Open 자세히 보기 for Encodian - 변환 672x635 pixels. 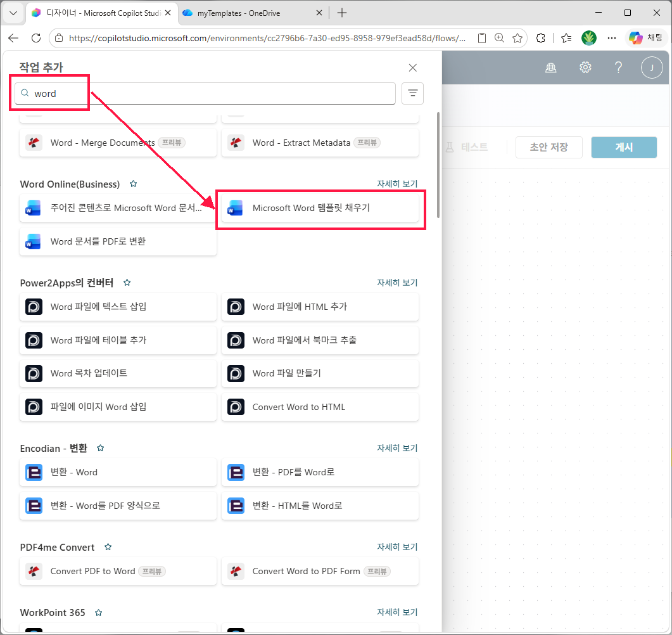point(397,447)
